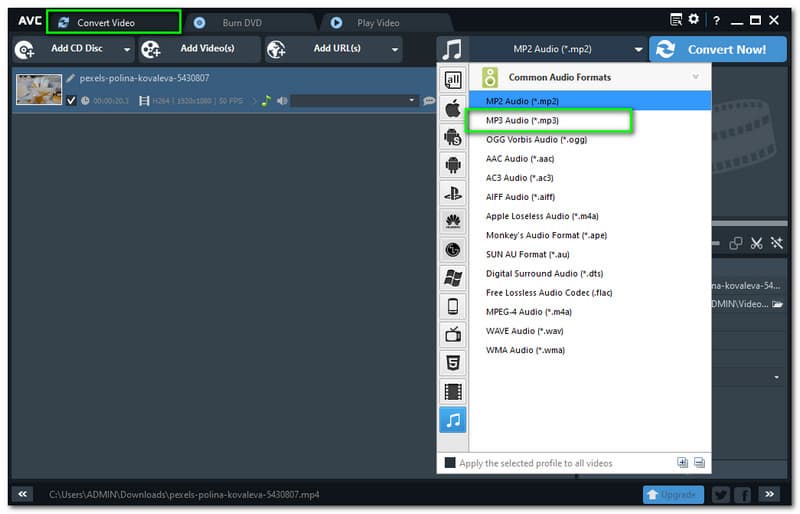The width and height of the screenshot is (800, 514).
Task: Share on Facebook icon
Action: [742, 494]
